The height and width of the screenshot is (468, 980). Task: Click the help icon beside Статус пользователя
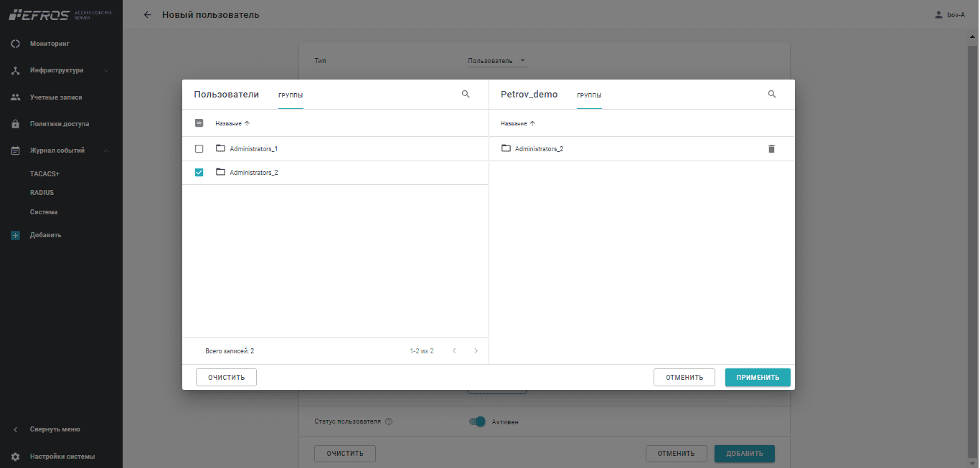pos(389,421)
